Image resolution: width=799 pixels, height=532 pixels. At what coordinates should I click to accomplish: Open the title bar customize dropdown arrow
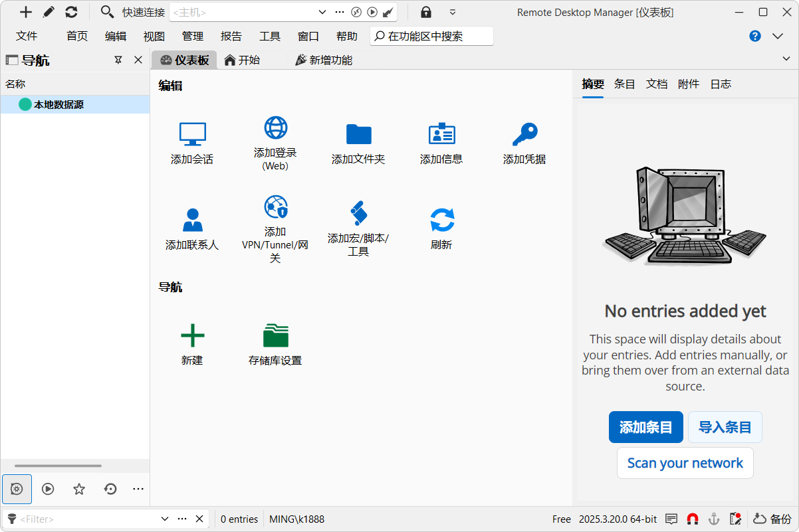pyautogui.click(x=453, y=12)
